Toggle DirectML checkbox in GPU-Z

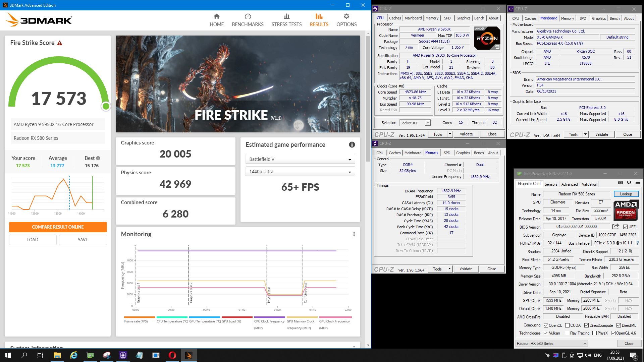coord(619,325)
